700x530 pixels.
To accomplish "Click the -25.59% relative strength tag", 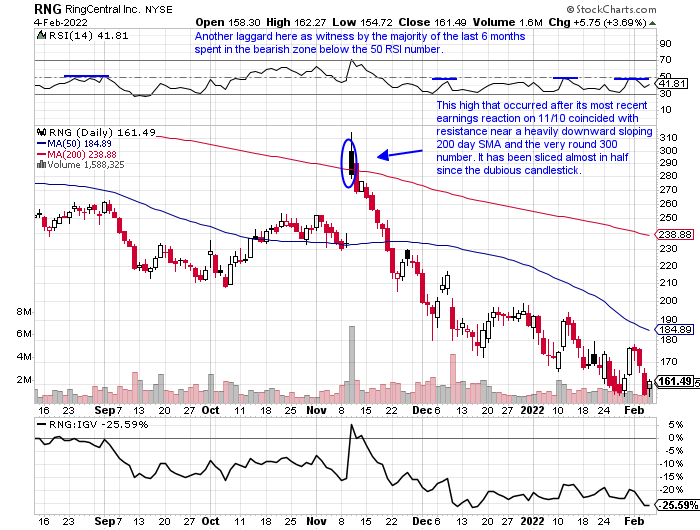I will 677,505.
